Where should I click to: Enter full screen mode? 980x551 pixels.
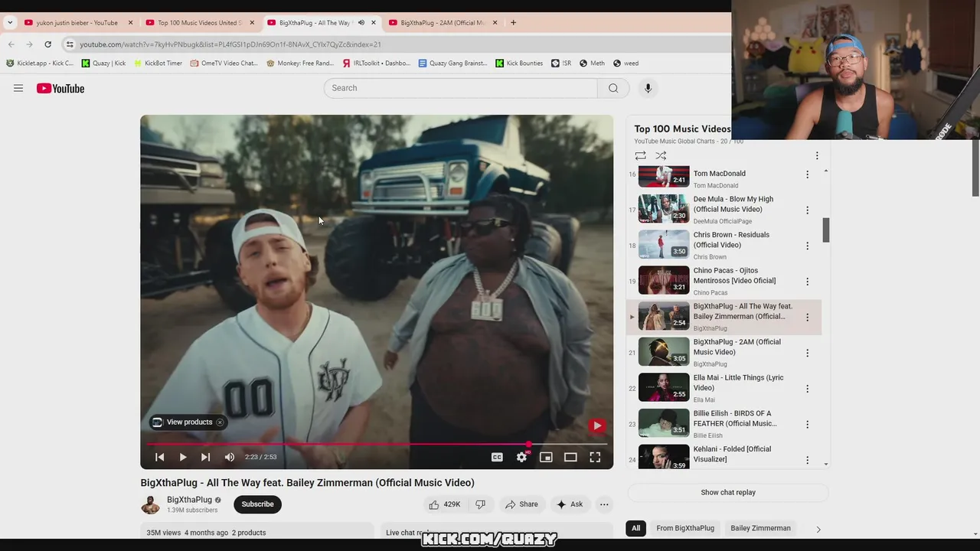(x=595, y=457)
